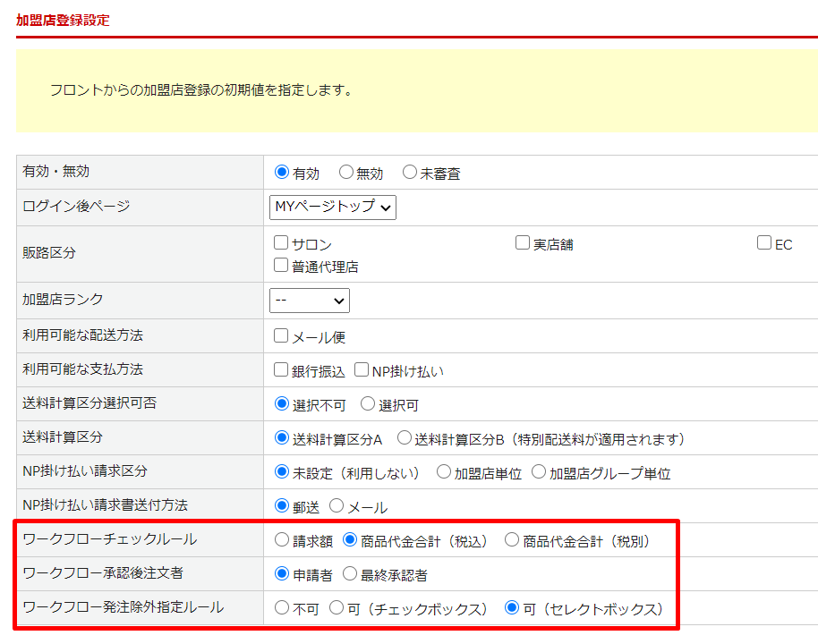Select the 未審査 radio option
Viewport: 818px width, 644px height.
tap(410, 173)
